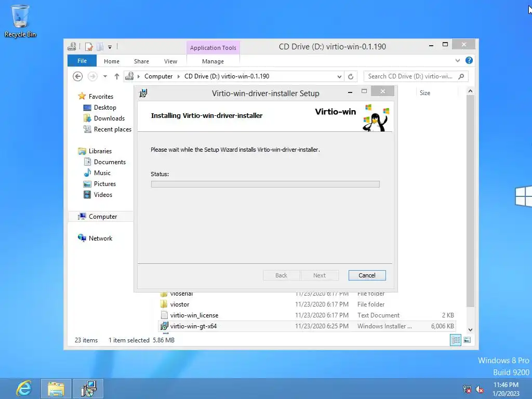Click the Up one level arrow
532x399 pixels.
pyautogui.click(x=117, y=76)
